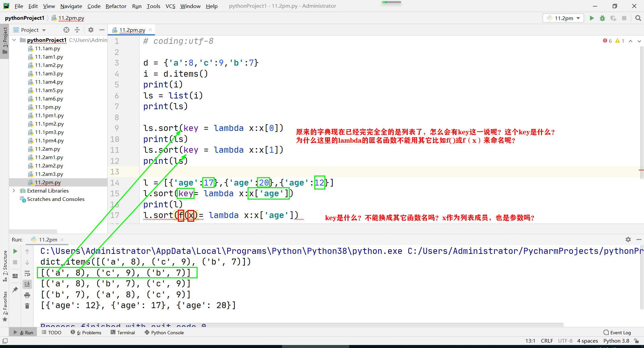Click the read-only lock icon in status bar

637,341
